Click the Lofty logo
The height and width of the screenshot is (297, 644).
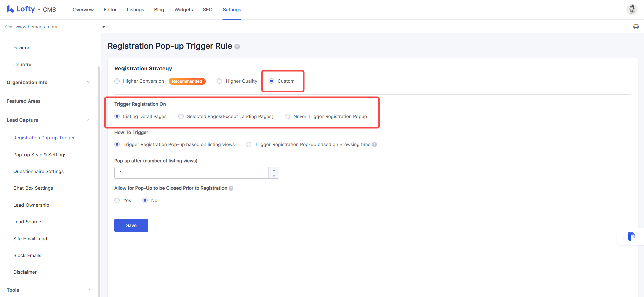click(x=20, y=9)
